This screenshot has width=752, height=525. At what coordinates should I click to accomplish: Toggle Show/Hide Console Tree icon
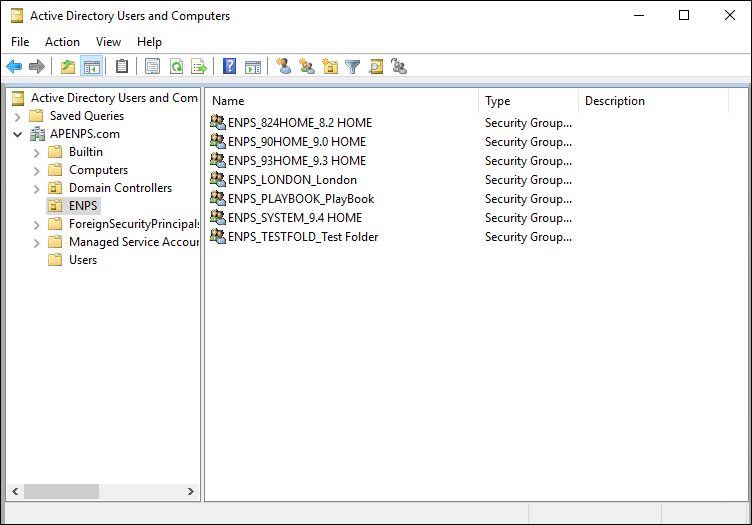tap(92, 66)
